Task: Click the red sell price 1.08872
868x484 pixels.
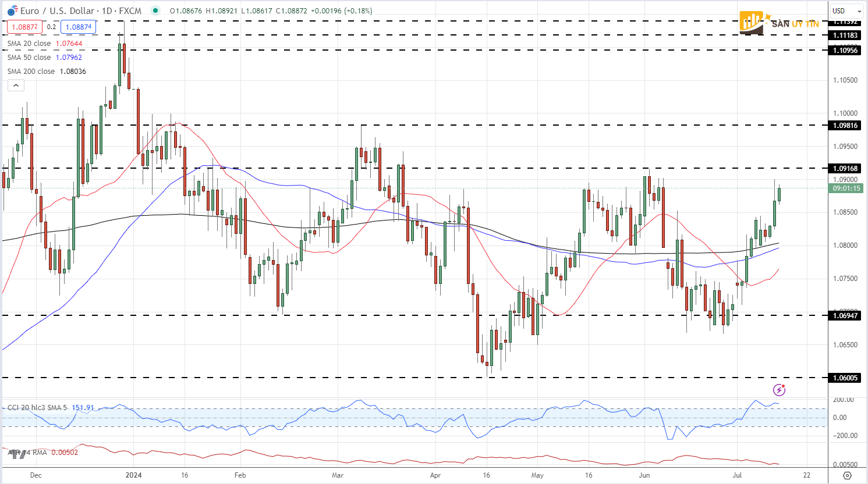Action: (x=24, y=27)
